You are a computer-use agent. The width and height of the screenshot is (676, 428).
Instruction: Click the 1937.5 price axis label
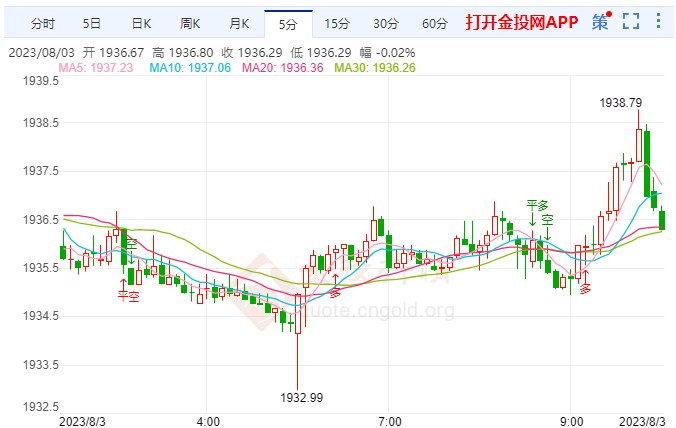[41, 171]
